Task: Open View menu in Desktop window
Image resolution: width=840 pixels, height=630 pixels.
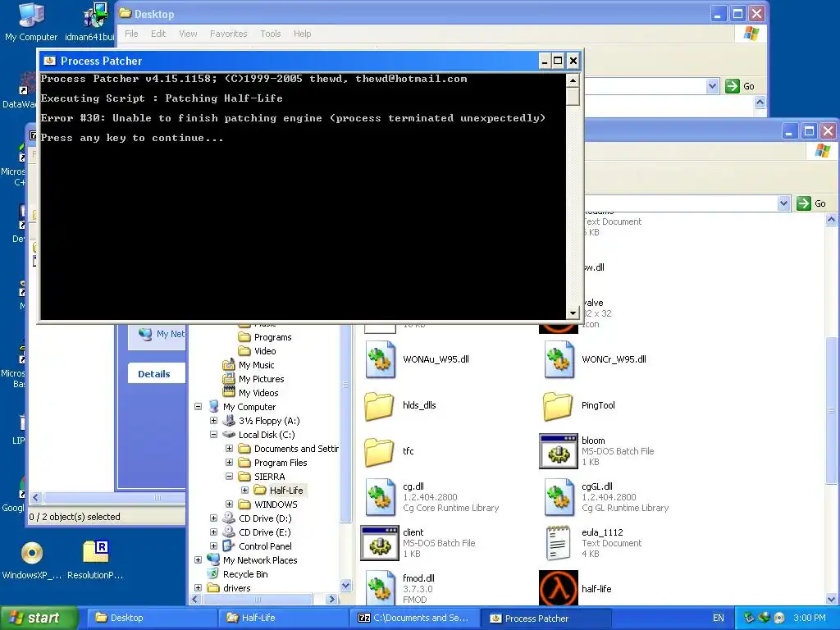Action: coord(188,33)
